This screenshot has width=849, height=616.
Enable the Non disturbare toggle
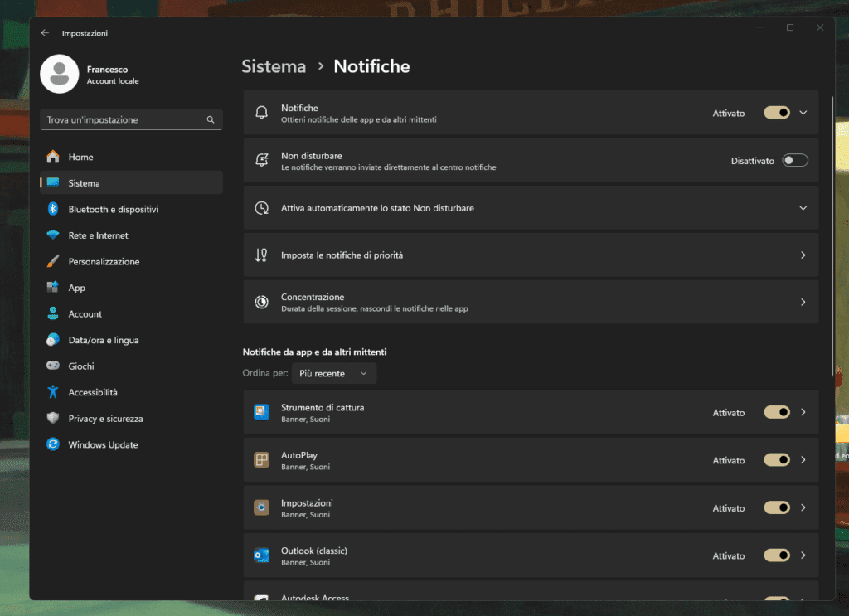[x=795, y=160]
